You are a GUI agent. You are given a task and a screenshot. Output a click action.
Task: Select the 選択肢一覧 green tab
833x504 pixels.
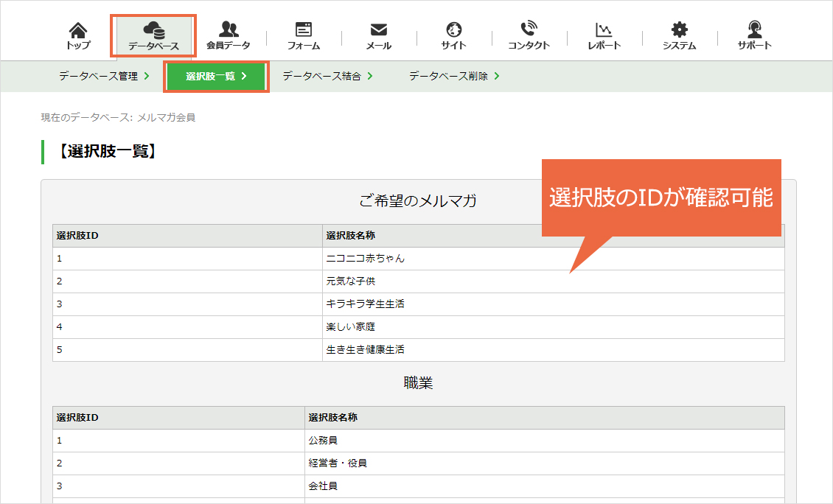click(216, 77)
